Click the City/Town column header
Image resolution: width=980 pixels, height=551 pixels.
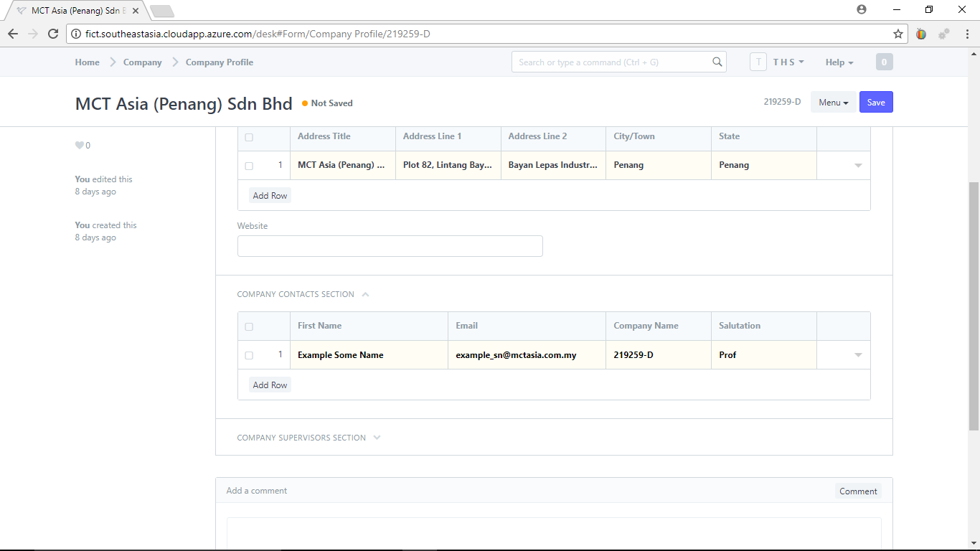point(659,136)
